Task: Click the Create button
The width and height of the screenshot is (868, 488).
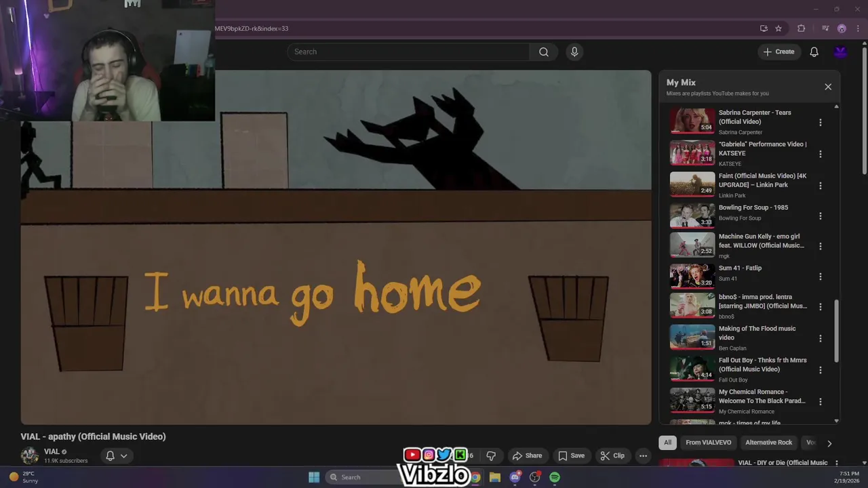Action: (x=778, y=52)
